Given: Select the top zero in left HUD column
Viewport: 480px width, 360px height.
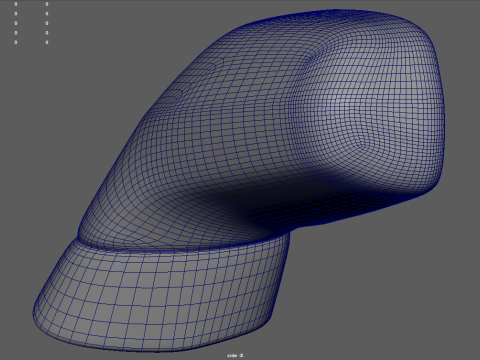Looking at the screenshot, I should pos(16,4).
